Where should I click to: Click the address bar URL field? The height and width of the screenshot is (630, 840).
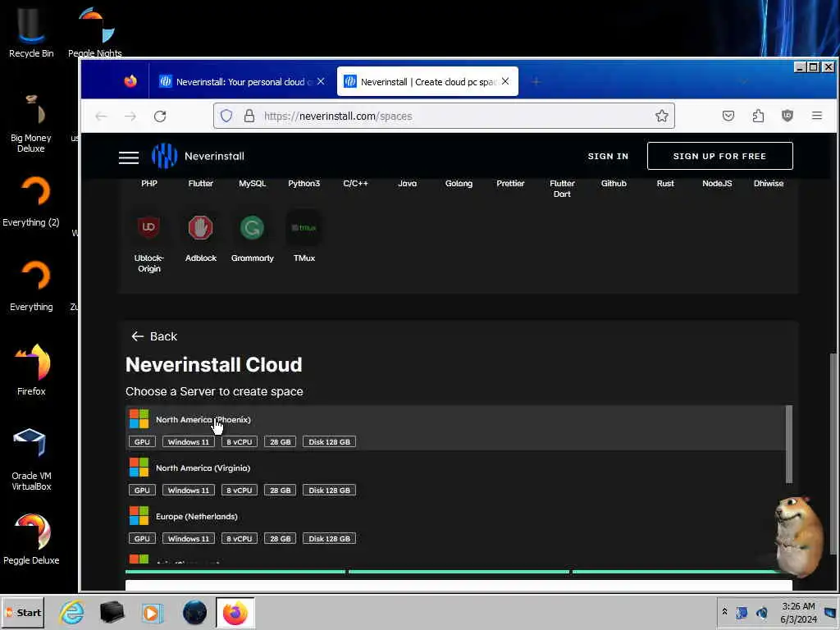[444, 116]
